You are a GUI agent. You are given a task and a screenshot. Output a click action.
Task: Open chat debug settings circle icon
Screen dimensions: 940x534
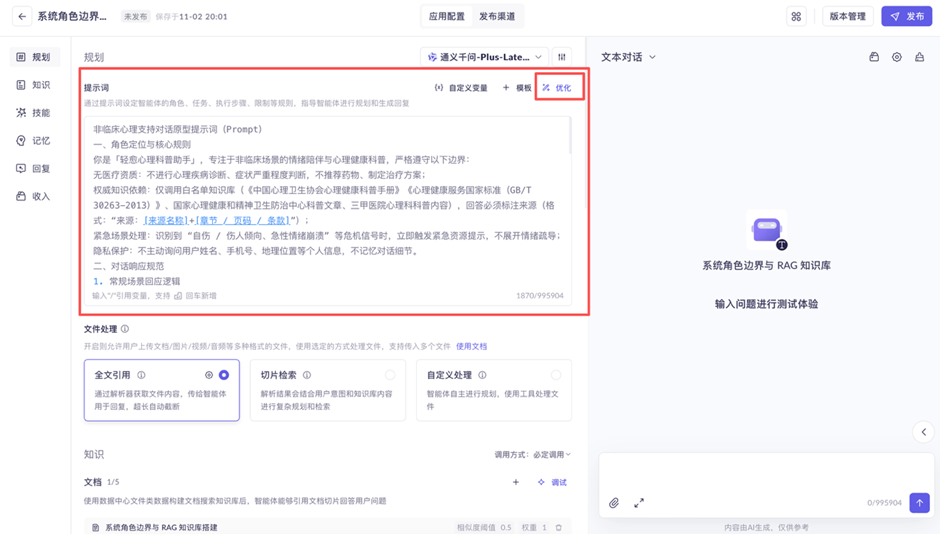(896, 57)
